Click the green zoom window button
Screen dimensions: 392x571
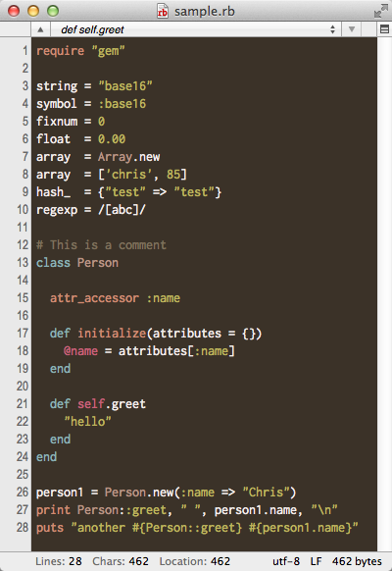(x=53, y=11)
